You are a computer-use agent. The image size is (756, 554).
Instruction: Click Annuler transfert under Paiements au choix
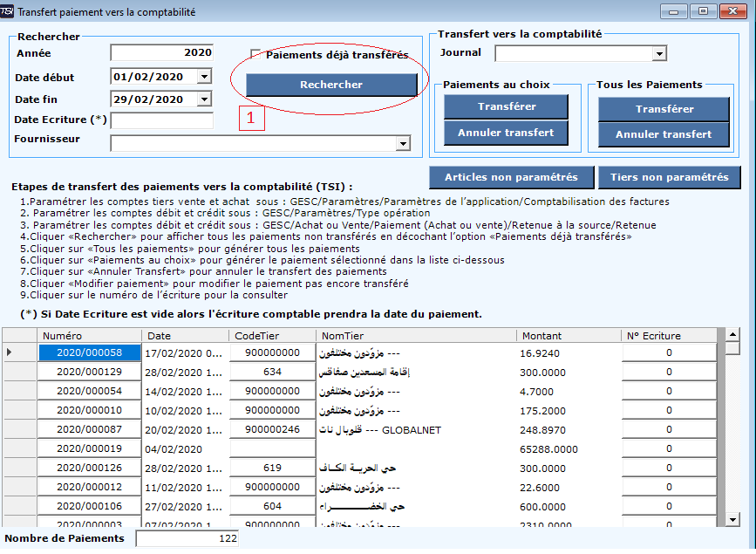pyautogui.click(x=506, y=133)
